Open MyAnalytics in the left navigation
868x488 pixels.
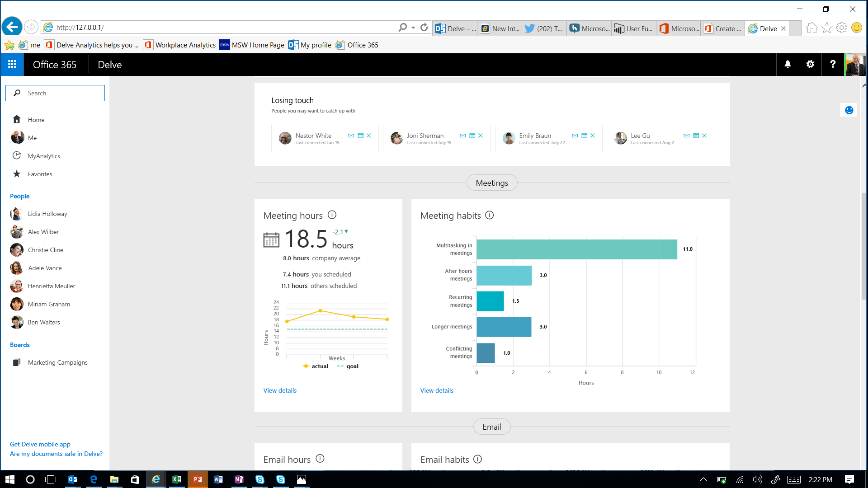tap(43, 156)
